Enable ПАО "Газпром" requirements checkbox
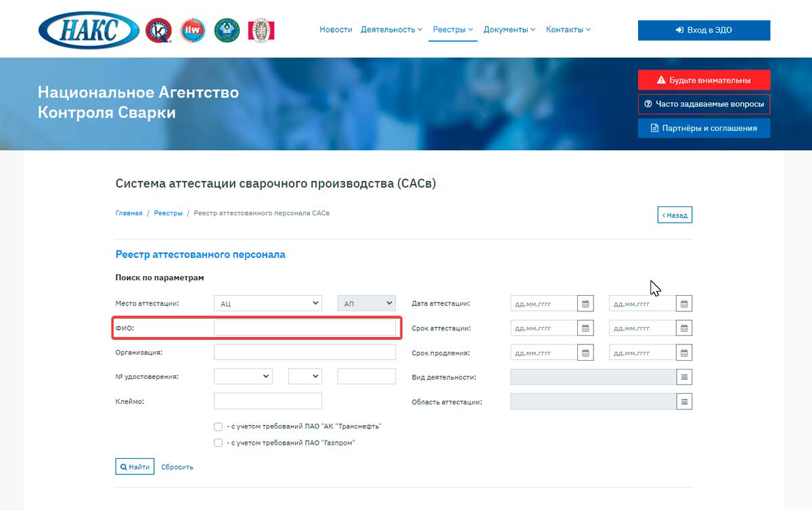Screen dimensions: 812x511 (218, 443)
